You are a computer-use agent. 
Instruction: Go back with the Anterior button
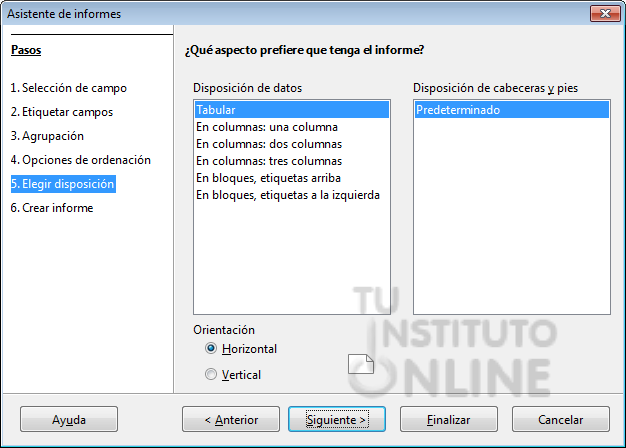(231, 419)
